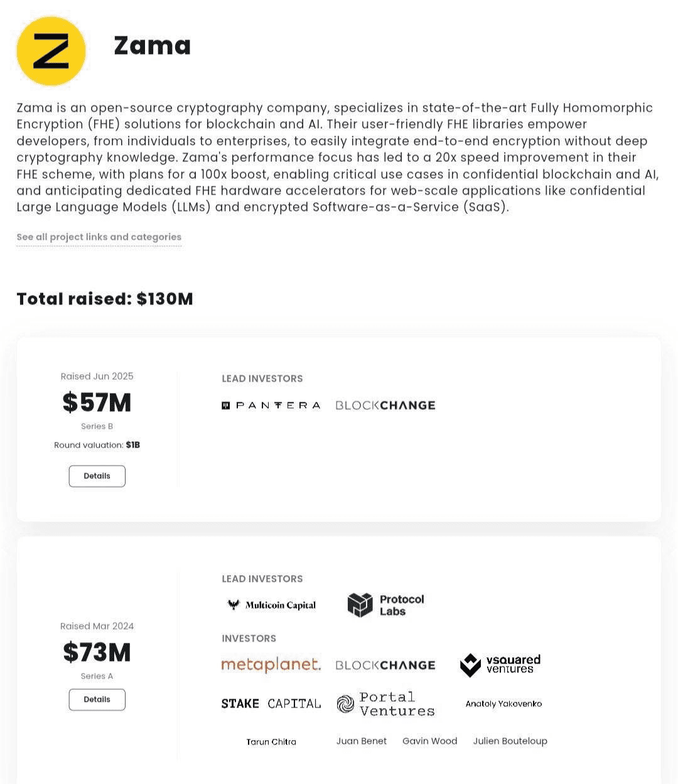Click Blockchange logo in Series B round
The width and height of the screenshot is (678, 784).
click(x=385, y=405)
